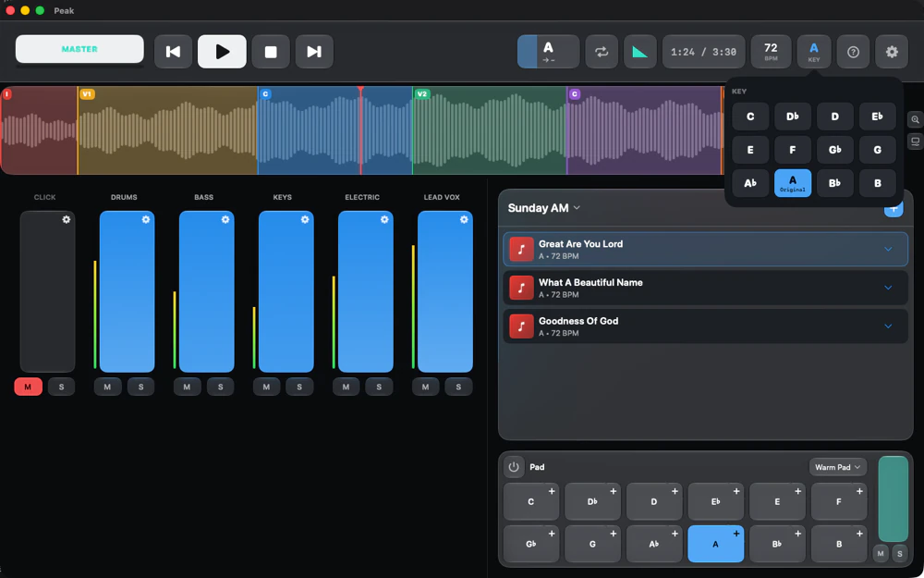Add the C pad using its plus
Image resolution: width=924 pixels, height=578 pixels.
tap(552, 491)
